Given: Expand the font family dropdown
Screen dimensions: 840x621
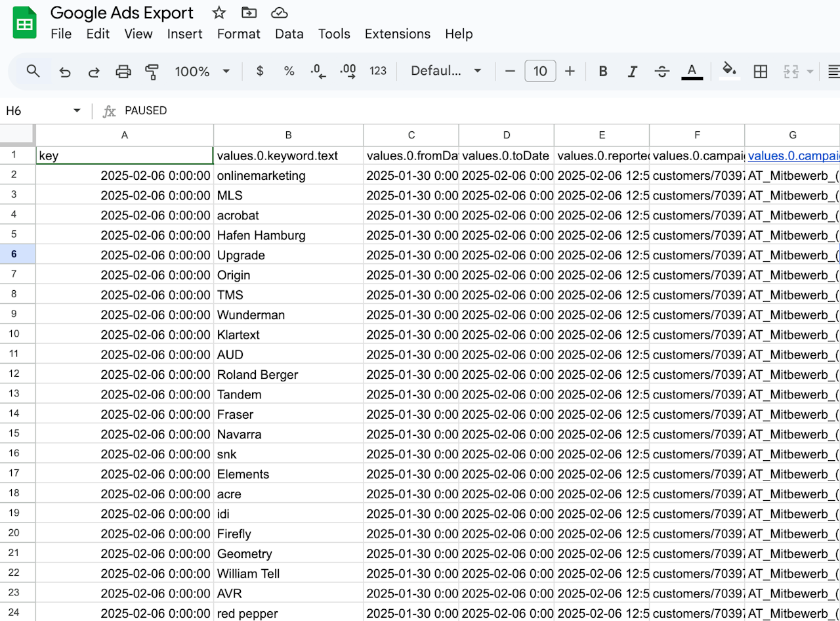Looking at the screenshot, I should click(446, 71).
